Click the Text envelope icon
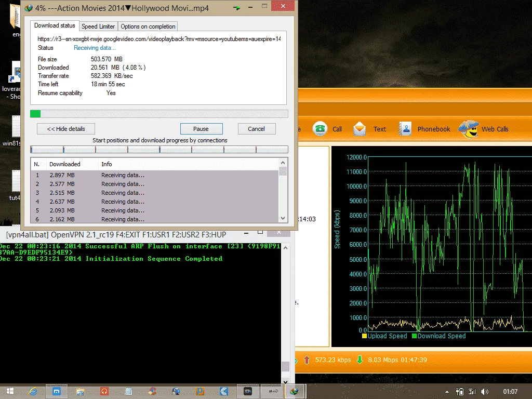532x399 pixels. (x=360, y=129)
